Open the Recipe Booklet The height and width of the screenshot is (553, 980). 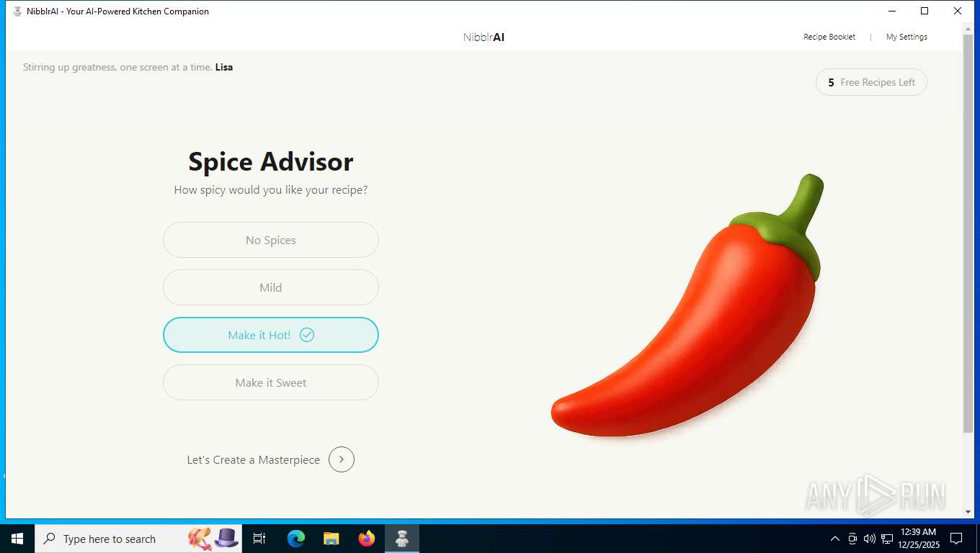point(829,37)
